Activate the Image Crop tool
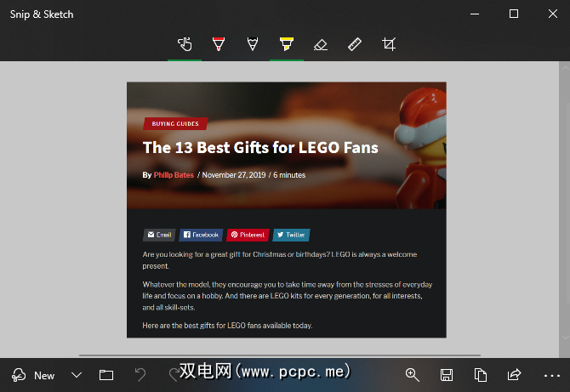The height and width of the screenshot is (392, 570). pyautogui.click(x=389, y=44)
